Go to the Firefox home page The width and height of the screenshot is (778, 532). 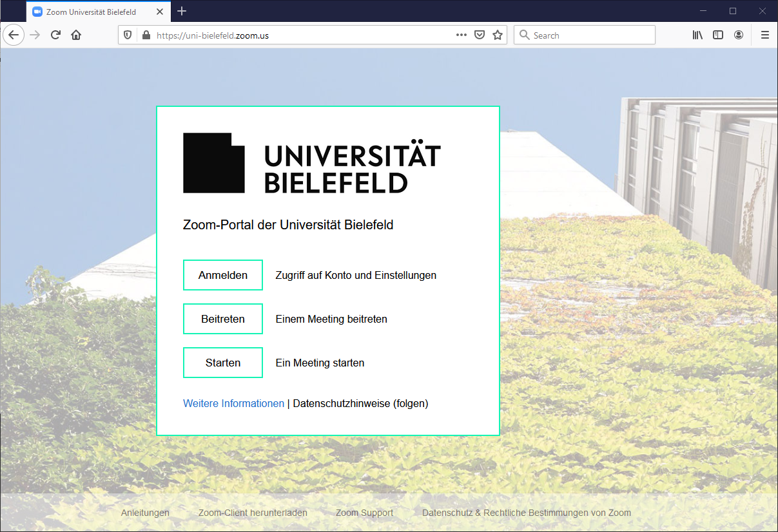(x=76, y=35)
